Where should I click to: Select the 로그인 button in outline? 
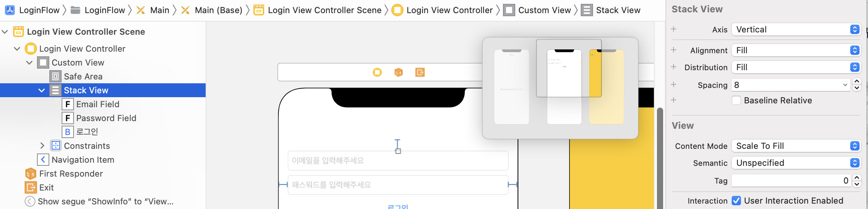87,132
